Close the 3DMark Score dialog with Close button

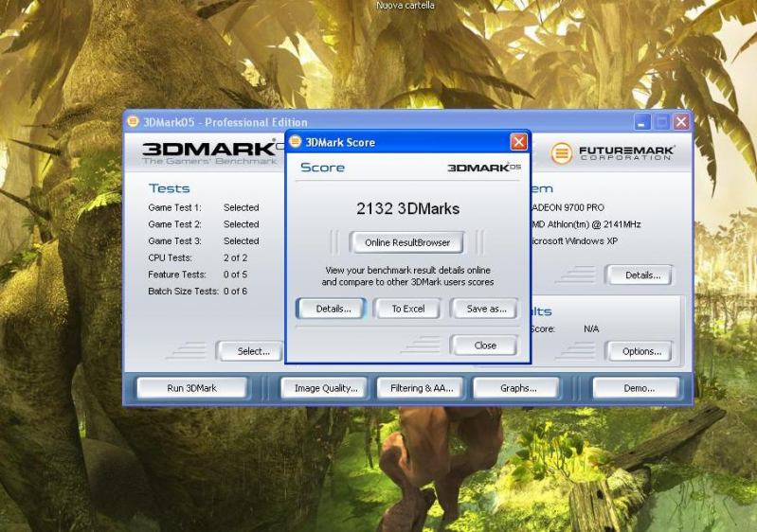[x=485, y=346]
